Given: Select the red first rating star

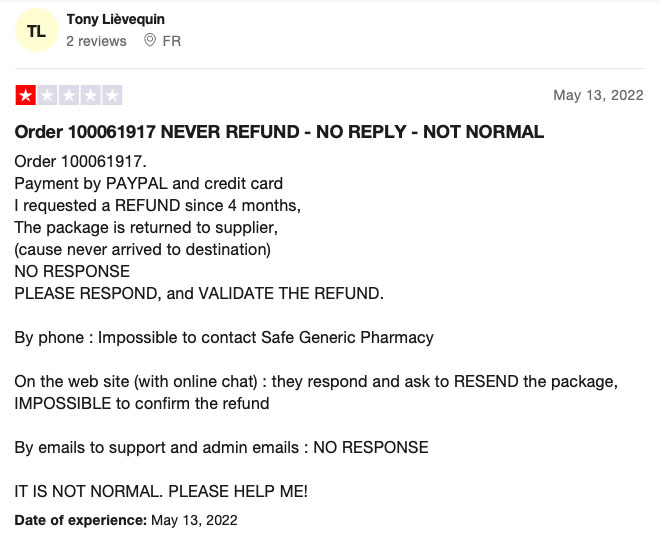Looking at the screenshot, I should pyautogui.click(x=26, y=95).
